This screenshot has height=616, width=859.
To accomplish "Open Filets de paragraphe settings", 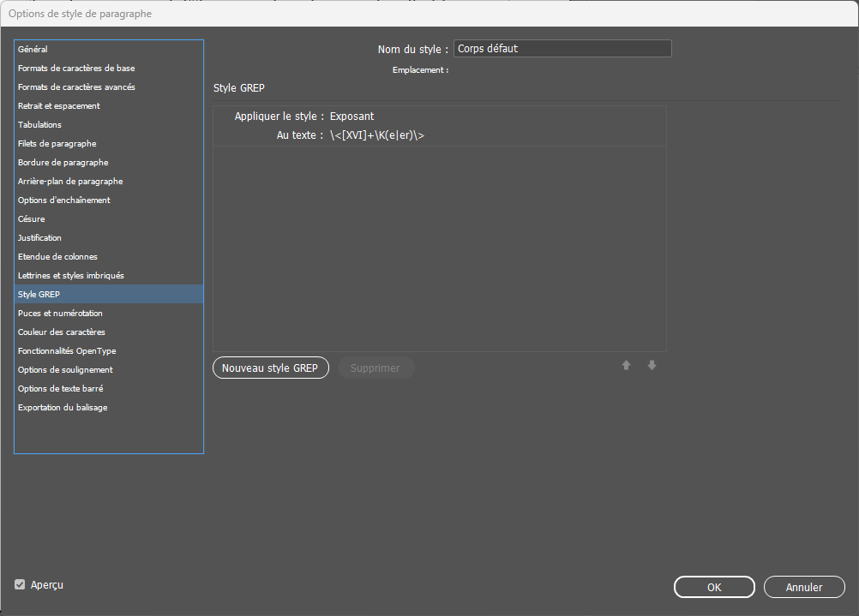I will point(57,144).
